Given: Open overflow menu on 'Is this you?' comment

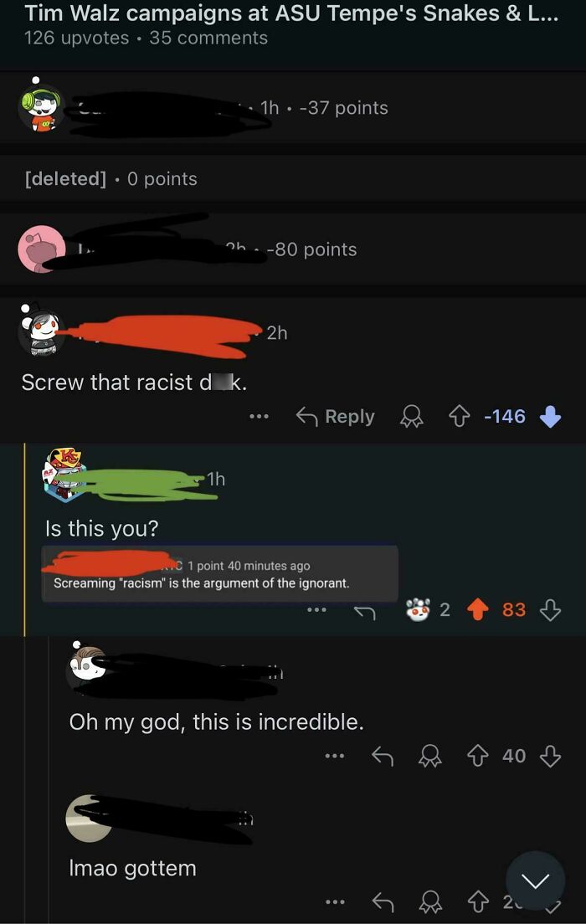Looking at the screenshot, I should [316, 609].
